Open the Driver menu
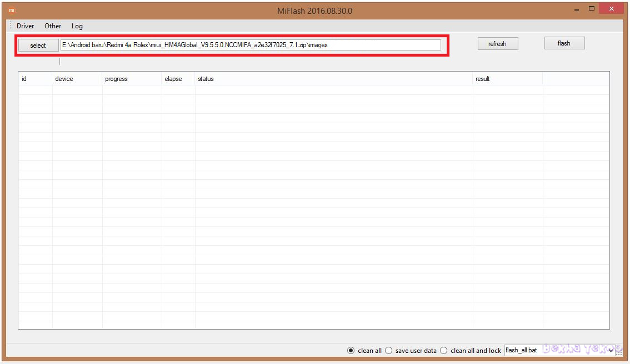This screenshot has height=364, width=630. [26, 26]
